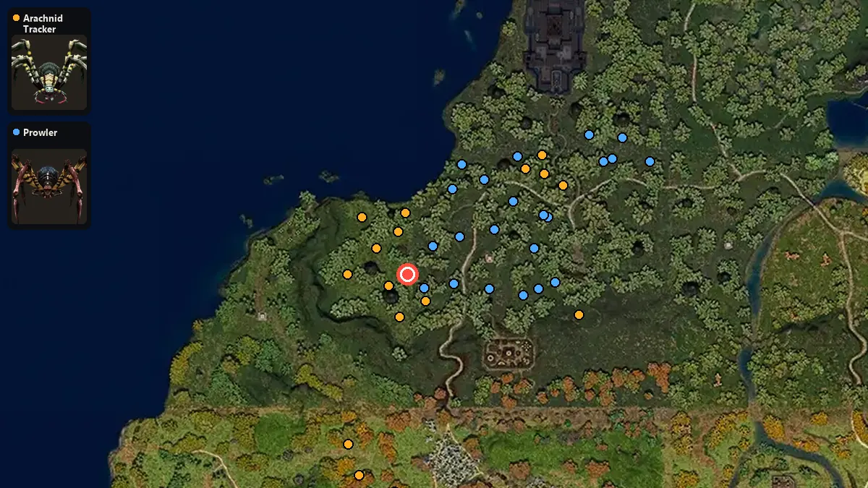Click the easternmost blue Prowler marker
Image resolution: width=868 pixels, height=488 pixels.
650,161
